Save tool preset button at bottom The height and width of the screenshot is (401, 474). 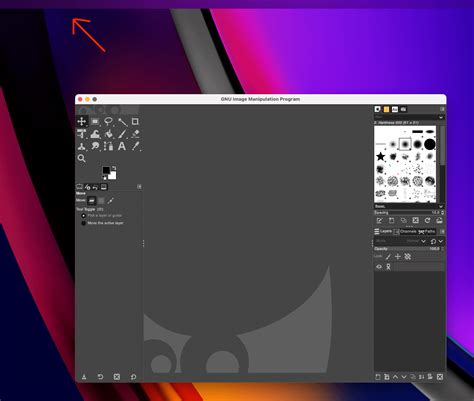84,377
